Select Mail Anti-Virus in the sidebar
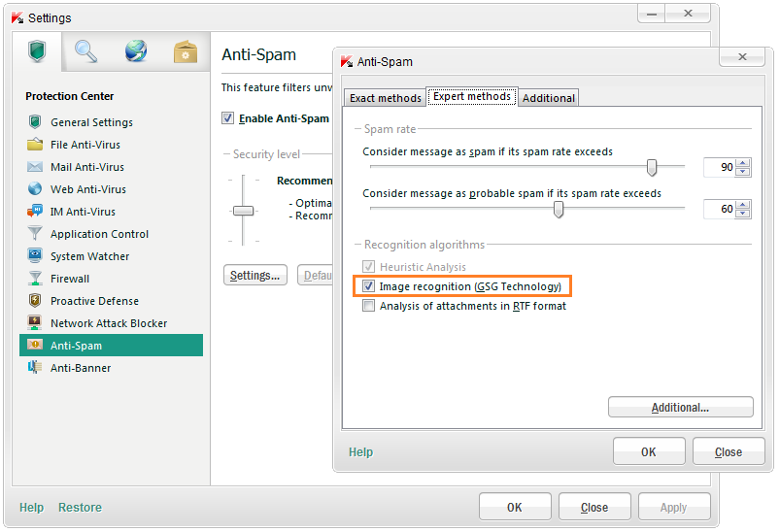 coord(87,167)
